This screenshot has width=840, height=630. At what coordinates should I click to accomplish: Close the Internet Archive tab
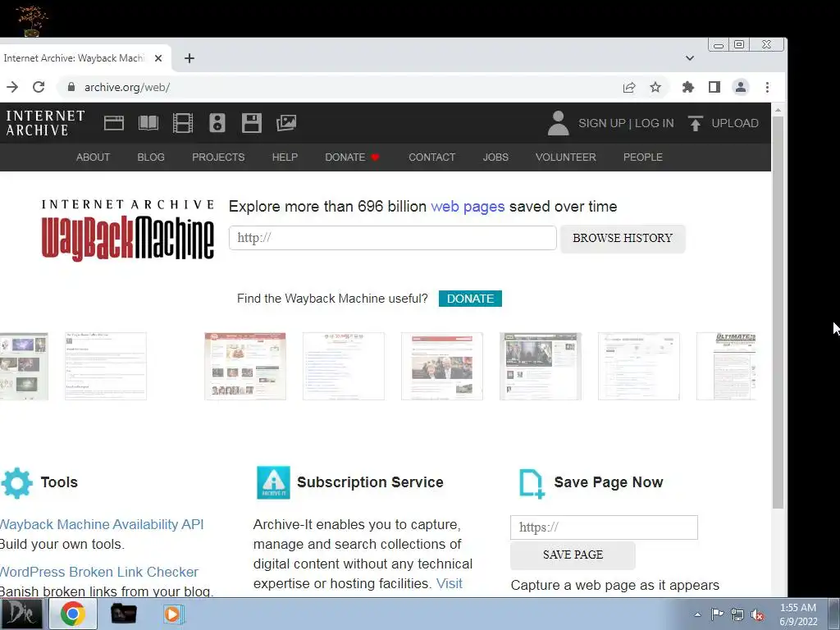click(x=158, y=58)
